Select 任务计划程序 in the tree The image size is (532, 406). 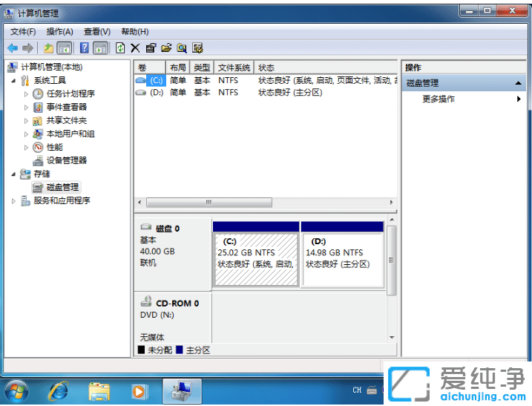pos(70,94)
